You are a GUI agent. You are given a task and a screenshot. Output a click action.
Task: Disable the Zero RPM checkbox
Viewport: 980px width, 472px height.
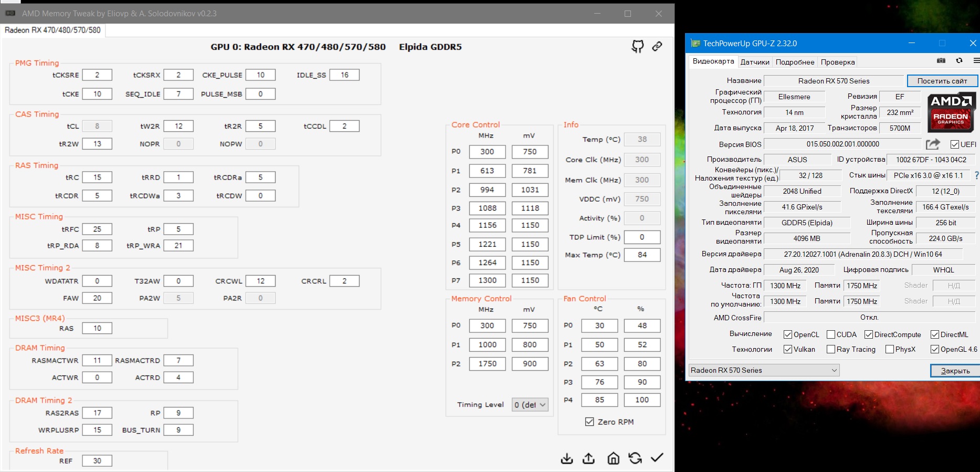pos(589,422)
